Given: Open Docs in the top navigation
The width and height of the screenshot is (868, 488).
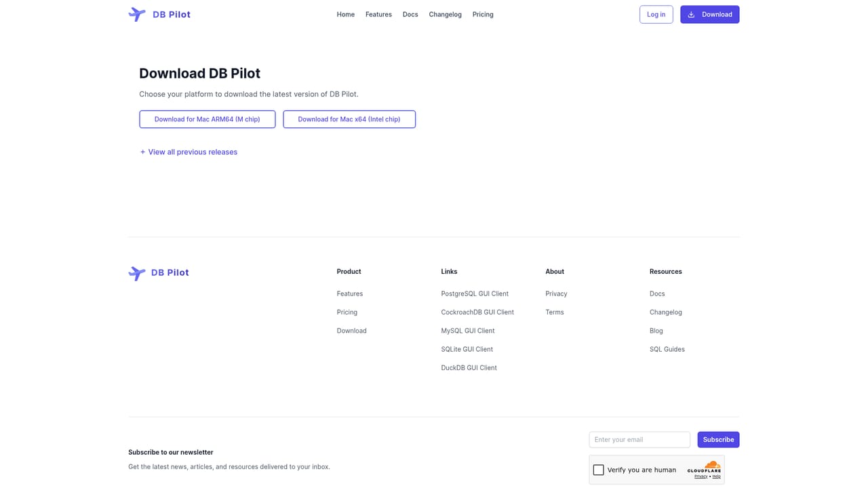Looking at the screenshot, I should 410,14.
